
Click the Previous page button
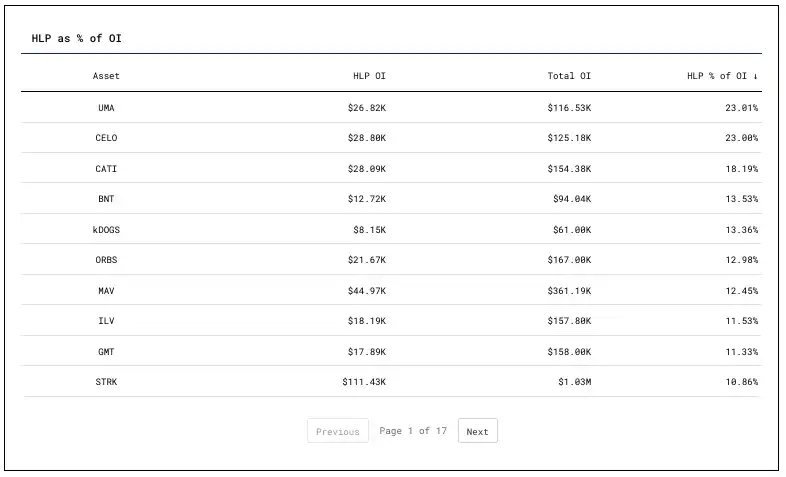click(337, 431)
